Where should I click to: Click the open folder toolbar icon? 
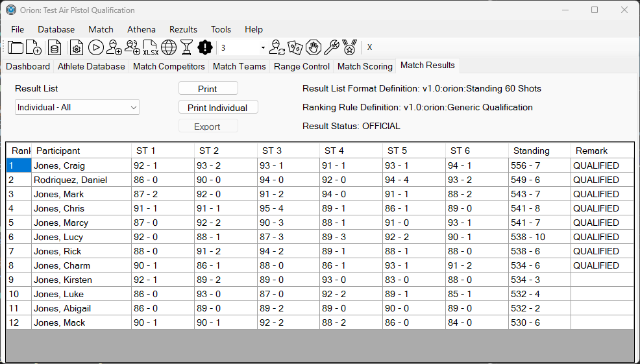point(16,47)
